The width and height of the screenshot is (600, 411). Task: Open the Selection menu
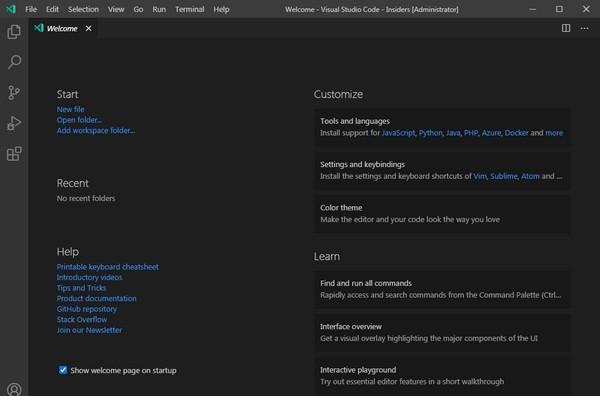click(x=83, y=9)
